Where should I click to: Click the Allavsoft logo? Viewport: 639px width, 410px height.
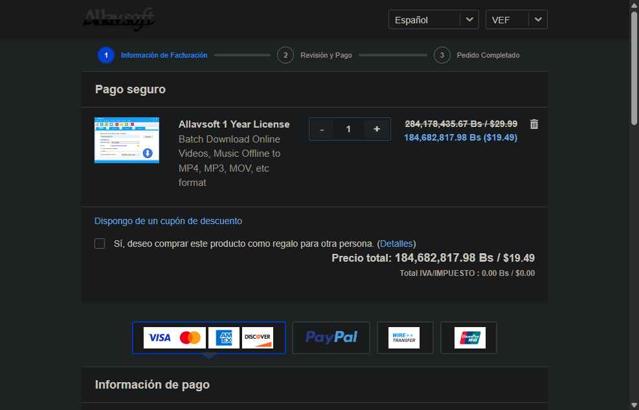[119, 19]
